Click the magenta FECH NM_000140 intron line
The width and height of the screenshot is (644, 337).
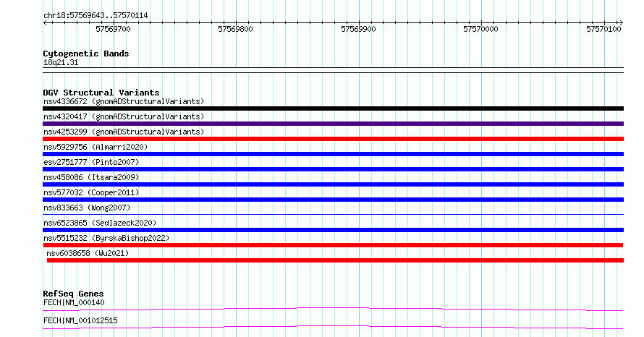coord(333,309)
